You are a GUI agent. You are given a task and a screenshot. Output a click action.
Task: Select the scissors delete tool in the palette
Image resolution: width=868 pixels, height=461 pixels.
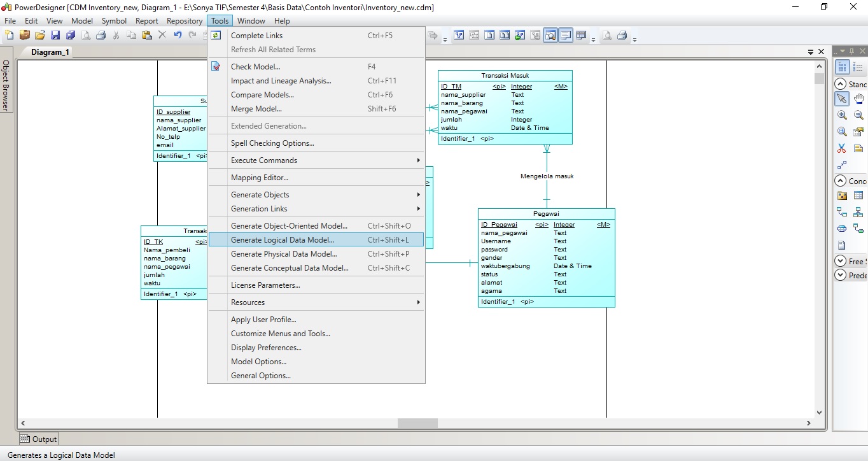click(841, 148)
